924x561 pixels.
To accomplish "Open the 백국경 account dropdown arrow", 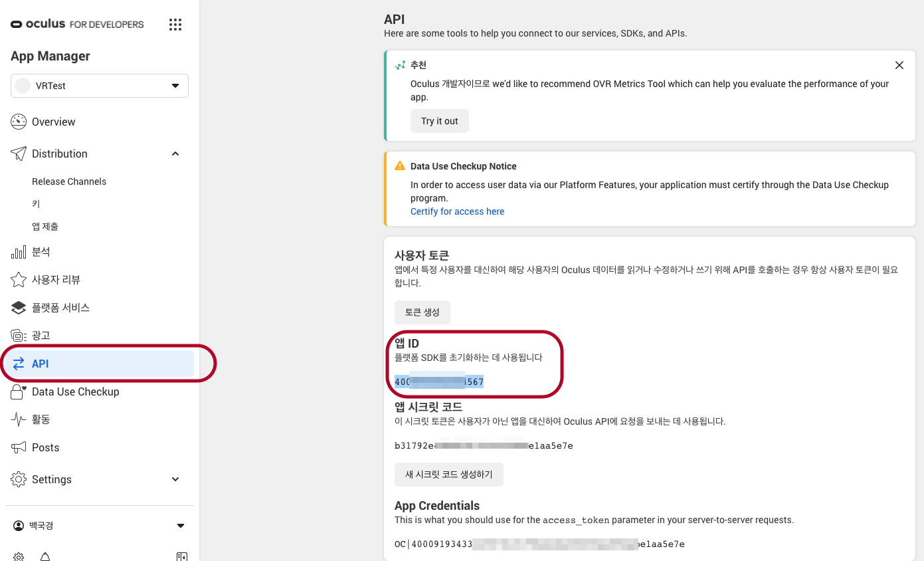I will [181, 526].
